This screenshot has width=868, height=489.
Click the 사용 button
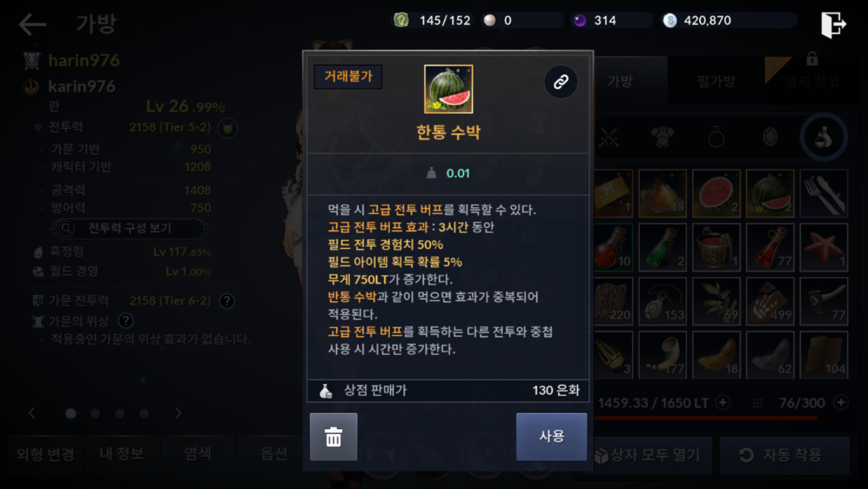coord(551,437)
